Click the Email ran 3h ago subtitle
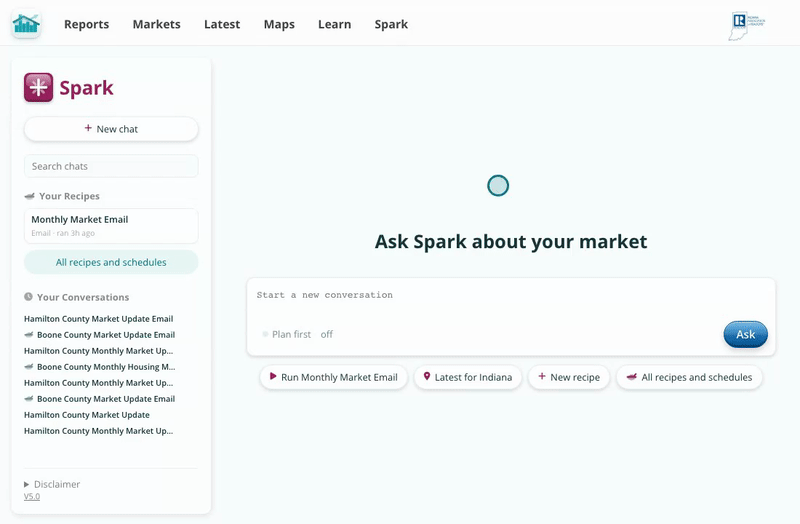The width and height of the screenshot is (800, 524). pyautogui.click(x=63, y=233)
